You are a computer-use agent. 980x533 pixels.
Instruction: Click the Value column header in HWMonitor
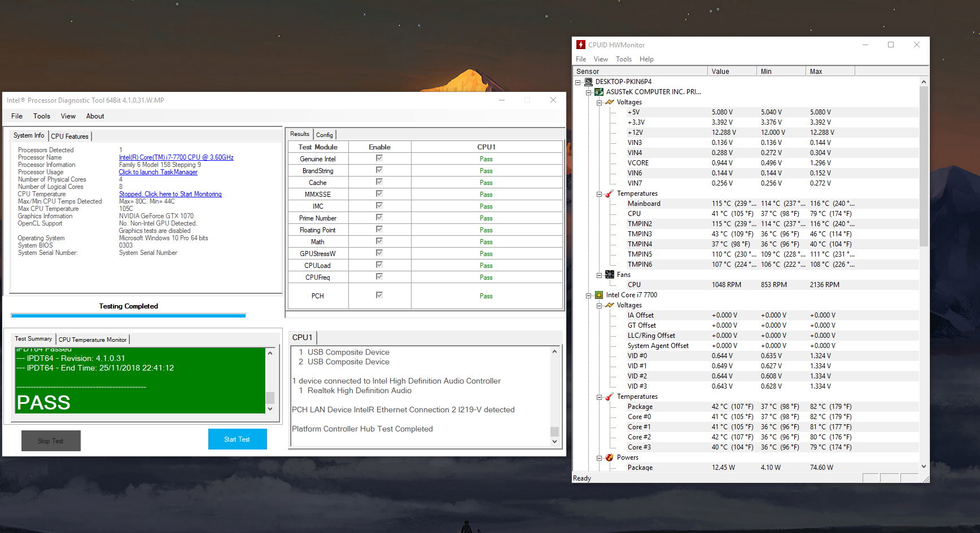(x=732, y=72)
